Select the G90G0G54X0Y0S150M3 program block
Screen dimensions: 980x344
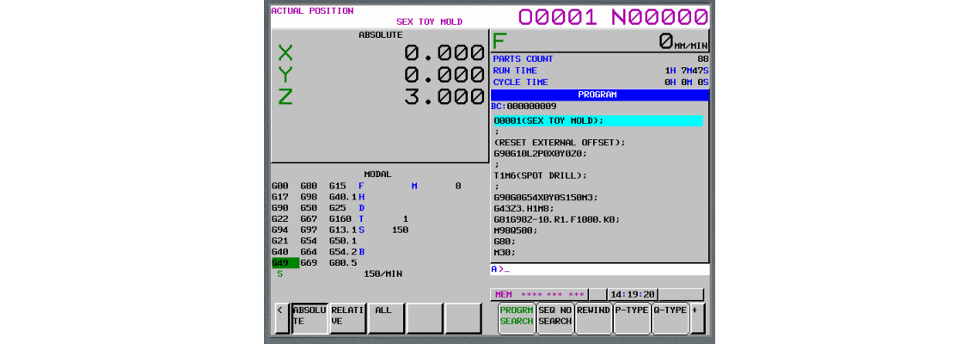coord(546,198)
